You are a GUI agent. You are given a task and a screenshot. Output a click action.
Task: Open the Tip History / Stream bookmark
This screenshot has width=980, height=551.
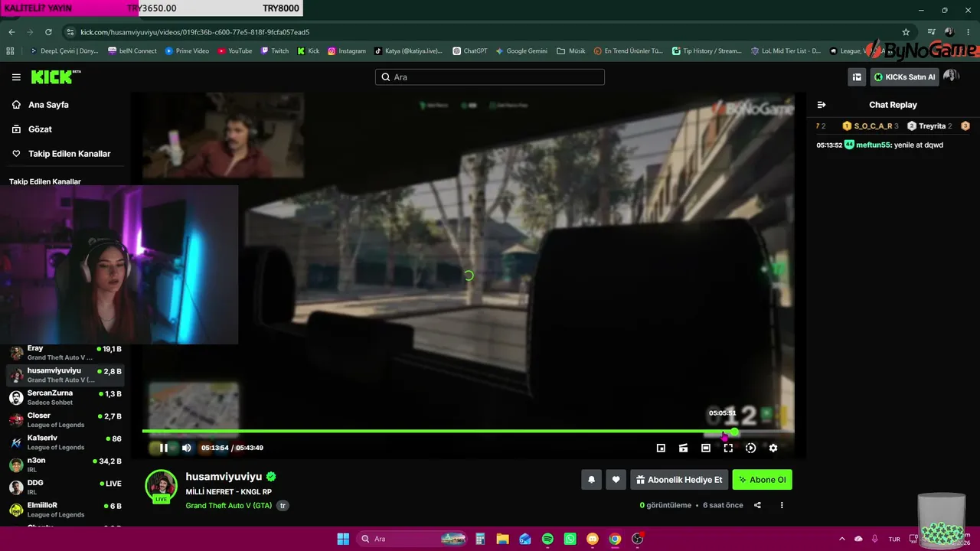click(x=707, y=51)
